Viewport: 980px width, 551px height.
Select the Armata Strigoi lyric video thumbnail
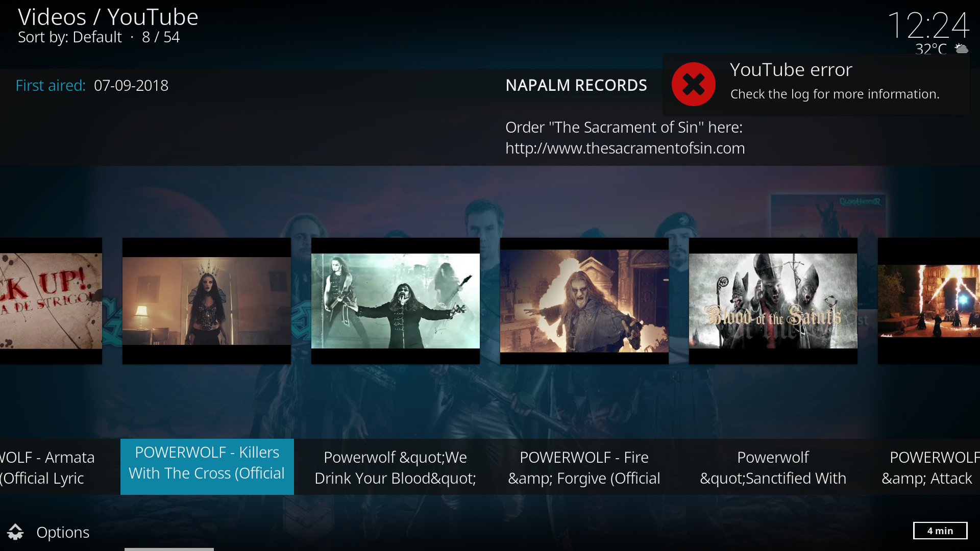tap(51, 300)
